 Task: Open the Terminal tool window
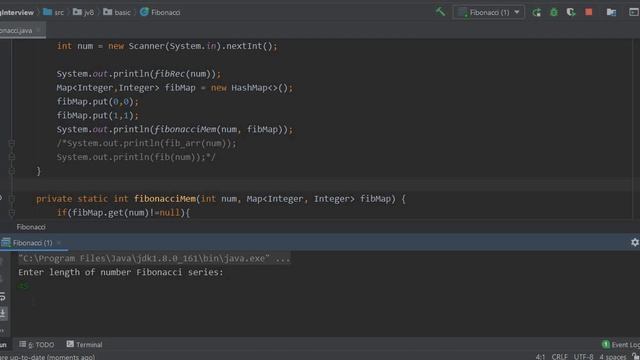84,344
